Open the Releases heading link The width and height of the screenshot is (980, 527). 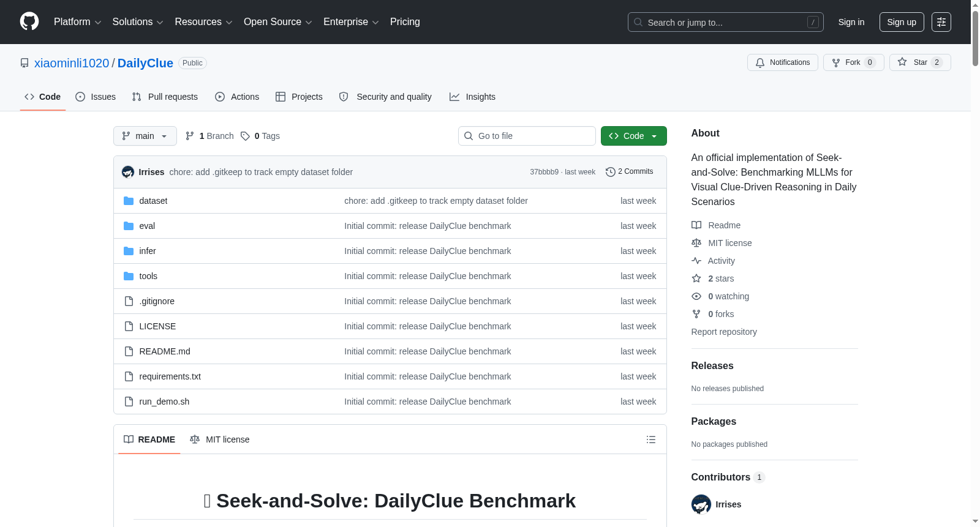tap(712, 365)
